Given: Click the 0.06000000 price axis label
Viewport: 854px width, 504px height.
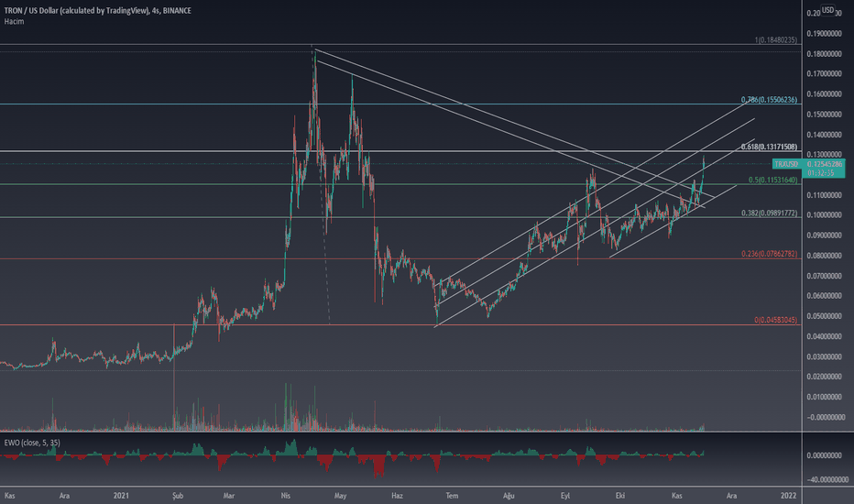Looking at the screenshot, I should tap(825, 296).
